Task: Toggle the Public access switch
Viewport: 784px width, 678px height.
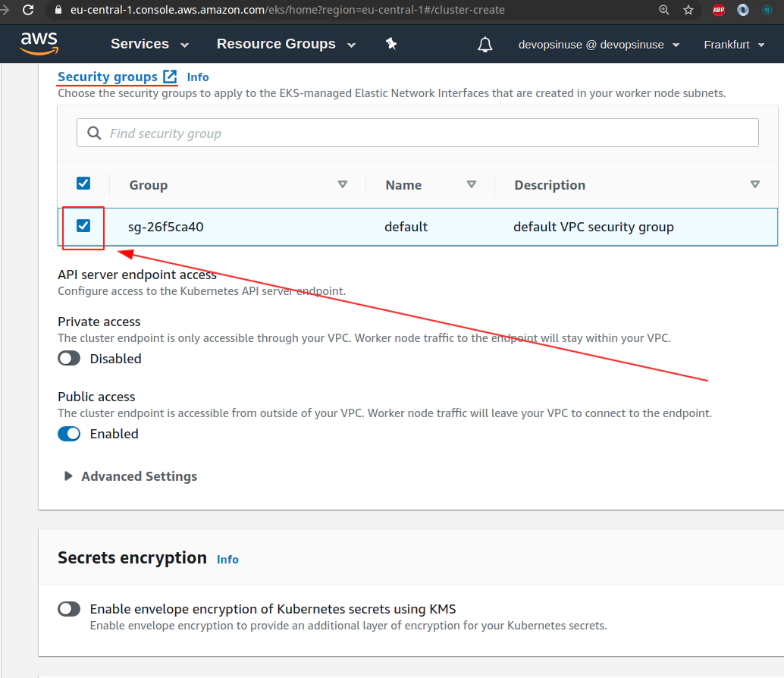Action: click(69, 434)
